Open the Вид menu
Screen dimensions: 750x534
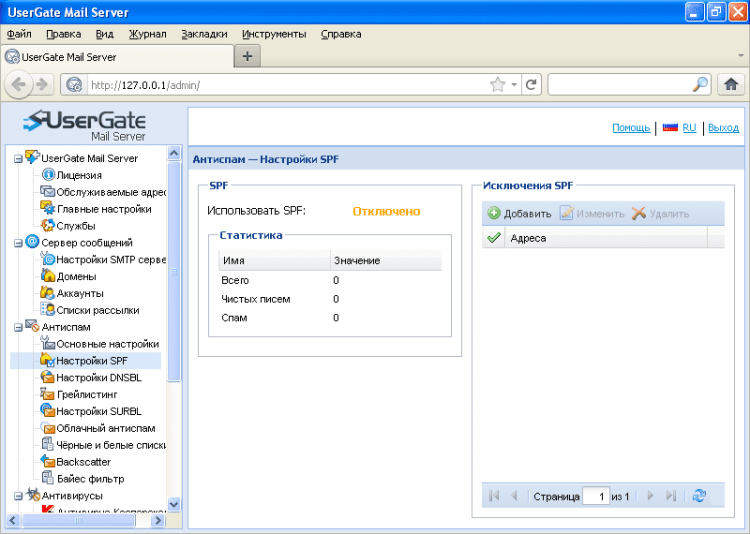pyautogui.click(x=104, y=34)
